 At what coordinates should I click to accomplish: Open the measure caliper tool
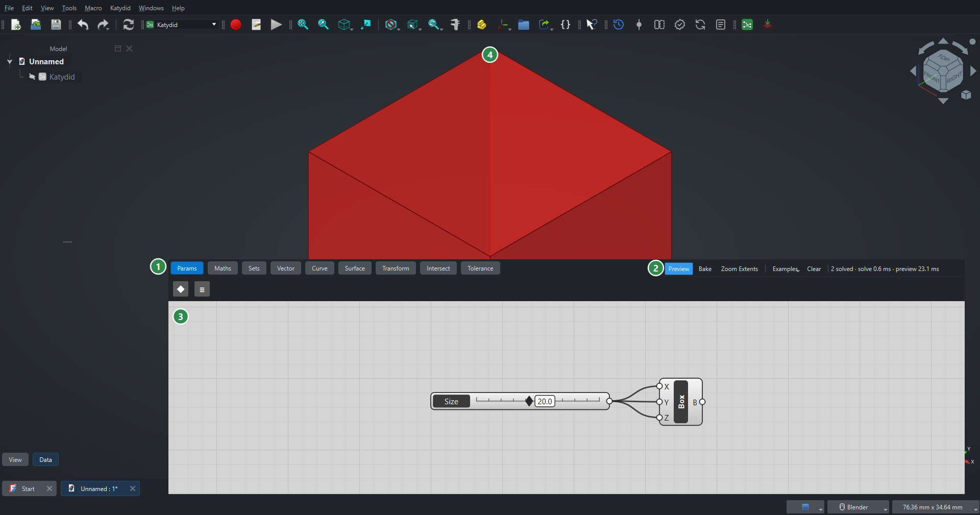click(455, 24)
